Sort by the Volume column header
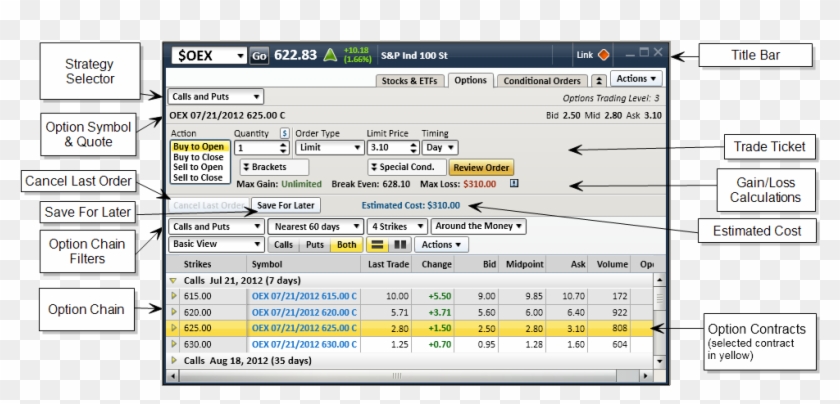840x404 pixels. pyautogui.click(x=609, y=264)
